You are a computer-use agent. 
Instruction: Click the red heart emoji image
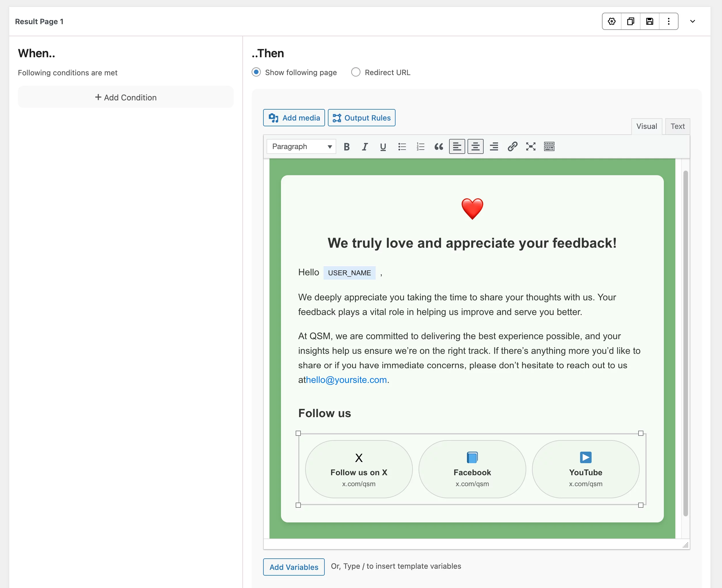tap(472, 209)
